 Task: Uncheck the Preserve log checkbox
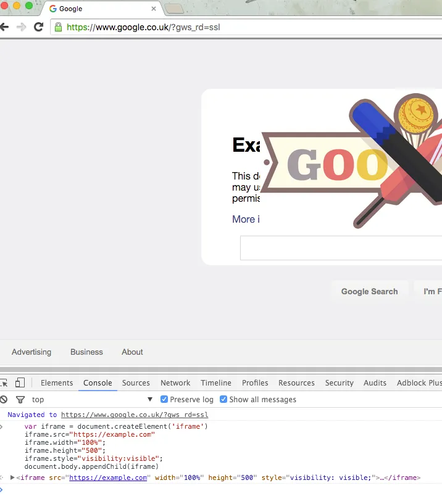click(x=164, y=399)
